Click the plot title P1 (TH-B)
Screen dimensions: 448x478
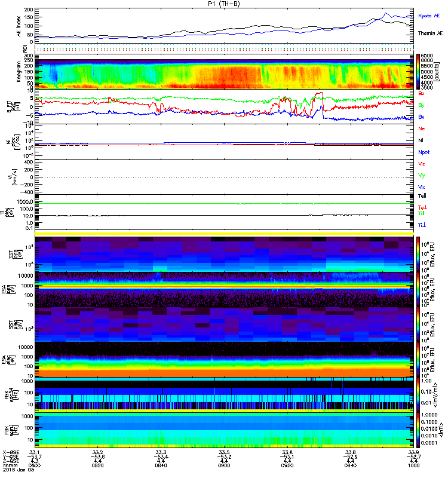(224, 4)
